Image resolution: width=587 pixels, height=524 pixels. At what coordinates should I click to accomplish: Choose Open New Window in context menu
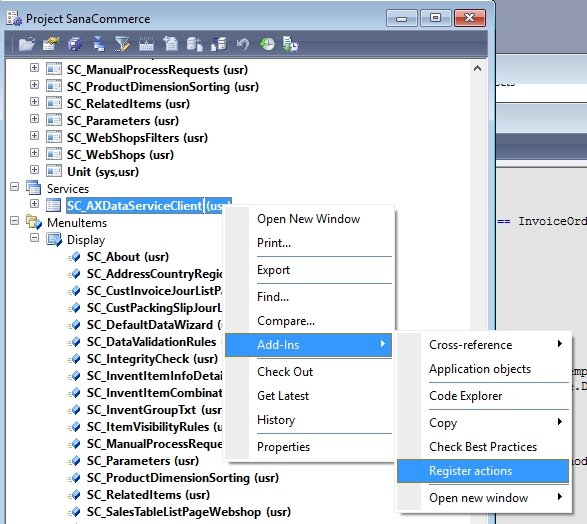tap(308, 219)
